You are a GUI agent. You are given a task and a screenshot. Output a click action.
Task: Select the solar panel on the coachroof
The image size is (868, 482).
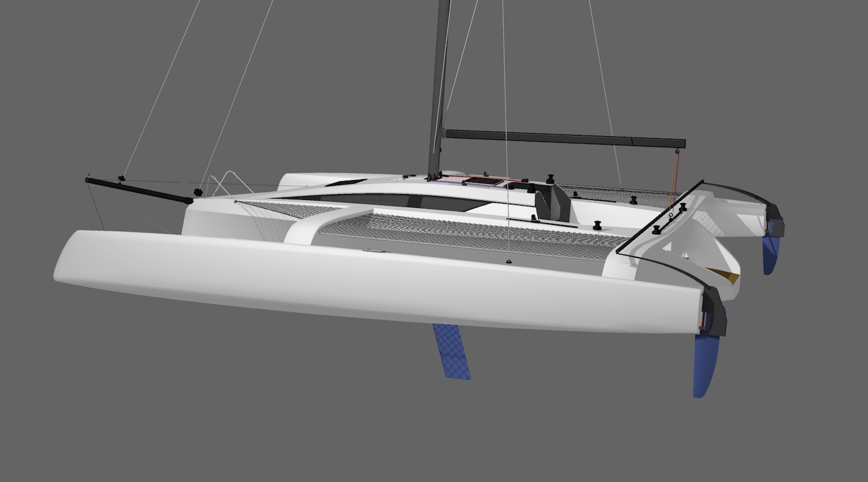(484, 183)
